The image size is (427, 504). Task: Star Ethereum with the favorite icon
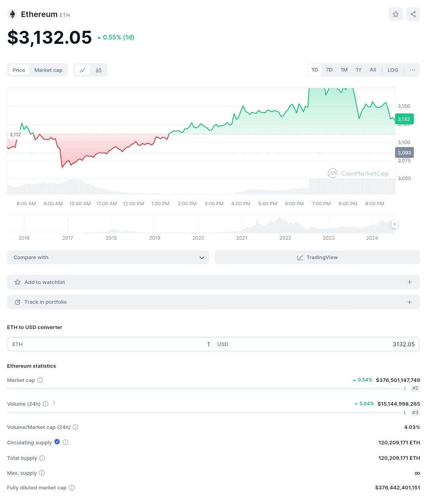click(396, 14)
